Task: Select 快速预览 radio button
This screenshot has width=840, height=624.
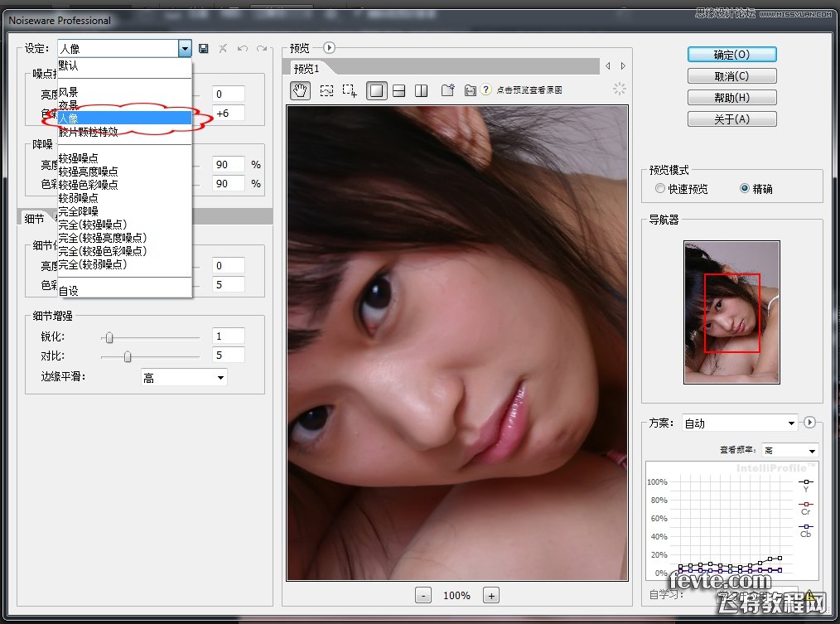Action: pos(660,188)
